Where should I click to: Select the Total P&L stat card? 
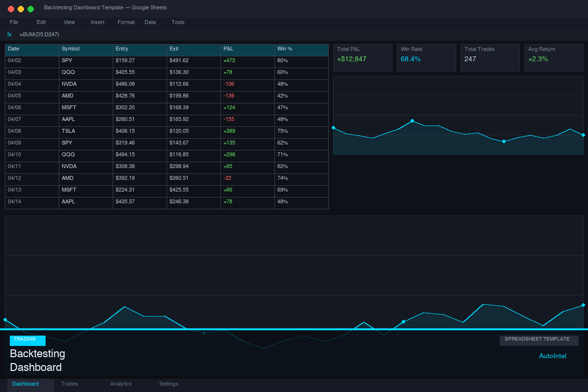pos(363,57)
